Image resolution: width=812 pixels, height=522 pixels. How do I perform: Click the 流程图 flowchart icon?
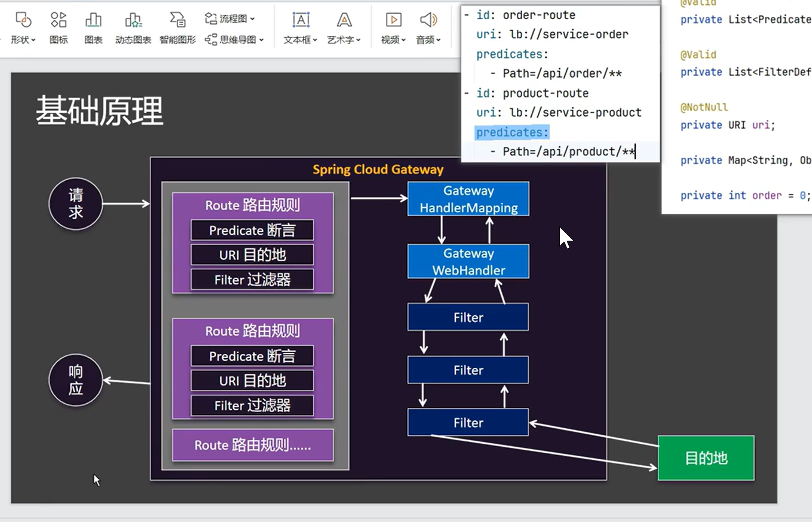tap(211, 19)
